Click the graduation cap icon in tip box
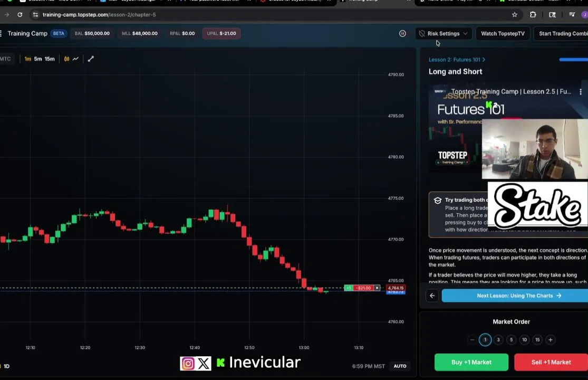This screenshot has height=380, width=588. pos(437,201)
